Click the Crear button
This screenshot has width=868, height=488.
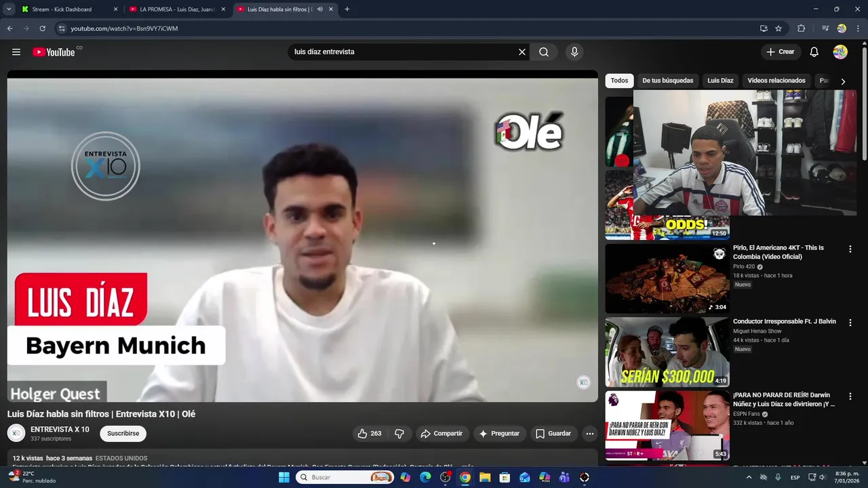tap(781, 52)
